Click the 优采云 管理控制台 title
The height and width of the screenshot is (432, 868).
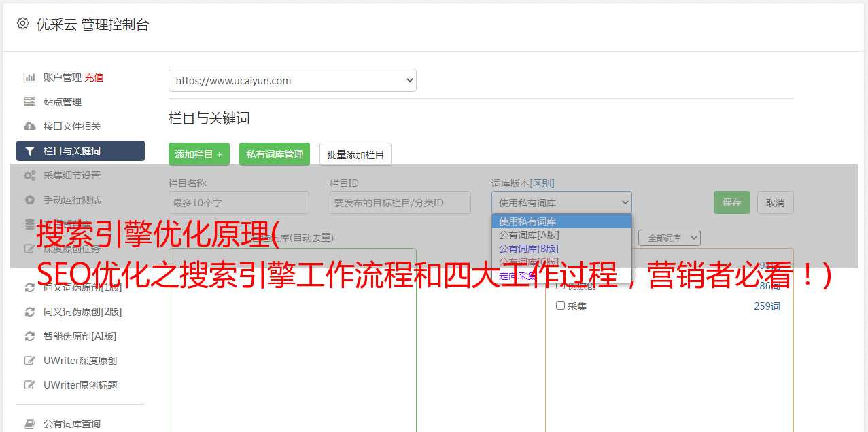(92, 24)
